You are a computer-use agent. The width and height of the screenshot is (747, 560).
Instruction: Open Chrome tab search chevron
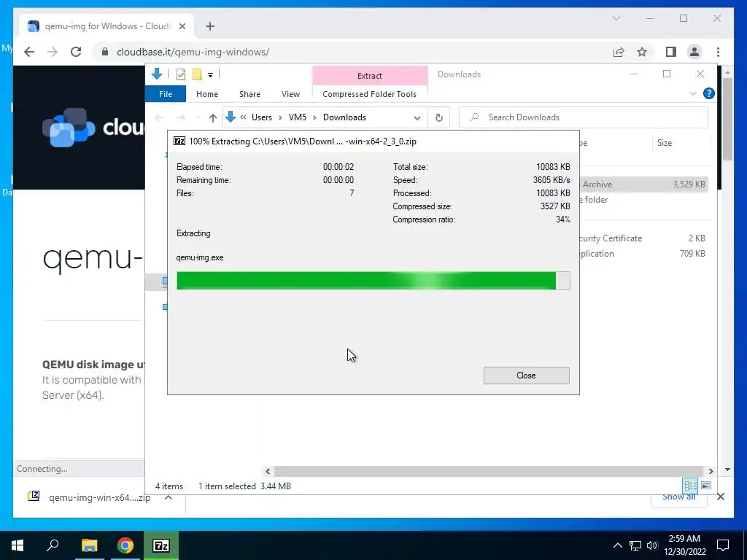[616, 18]
